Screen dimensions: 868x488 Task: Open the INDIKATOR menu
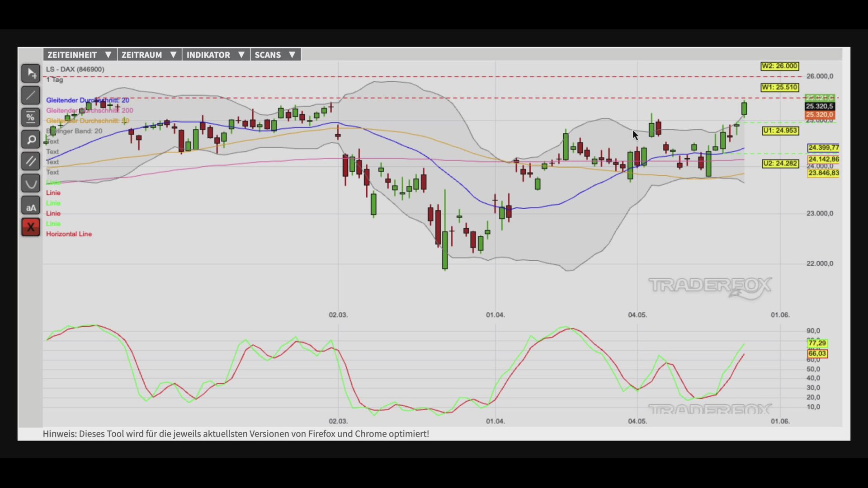tap(216, 55)
